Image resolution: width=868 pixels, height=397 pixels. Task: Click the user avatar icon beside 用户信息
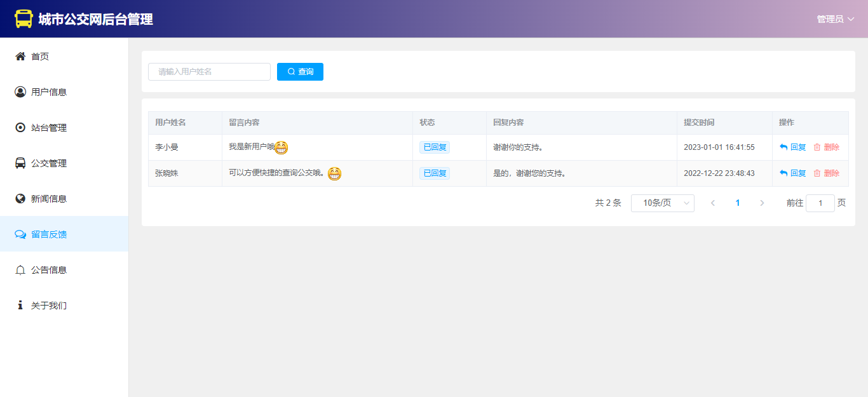(20, 92)
